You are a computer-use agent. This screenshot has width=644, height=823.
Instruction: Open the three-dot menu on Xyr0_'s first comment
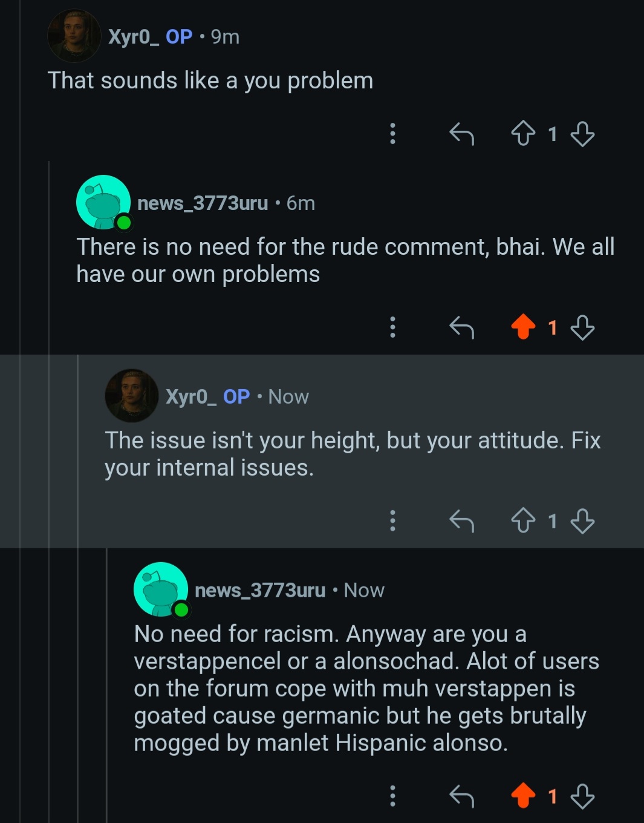pyautogui.click(x=393, y=134)
